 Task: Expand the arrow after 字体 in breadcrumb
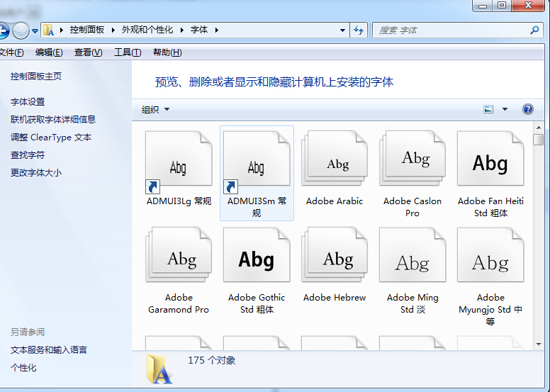tap(216, 30)
